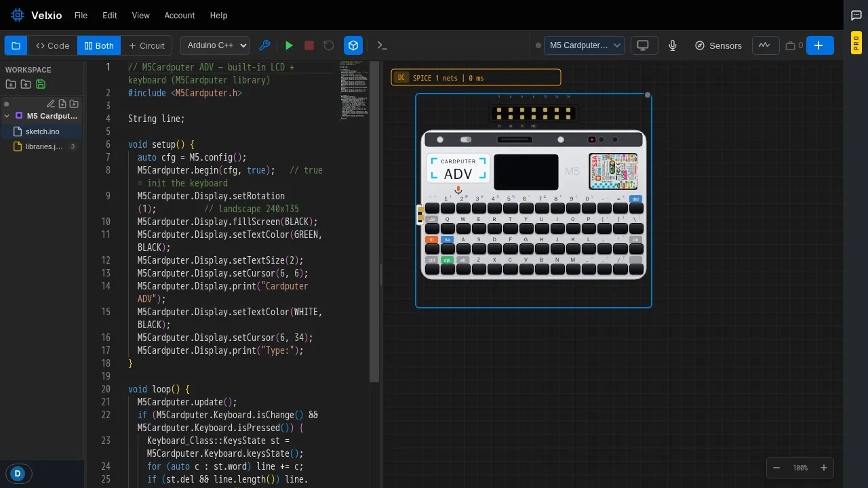Select sketch.ino in the workspace
This screenshot has width=868, height=488.
click(x=42, y=131)
